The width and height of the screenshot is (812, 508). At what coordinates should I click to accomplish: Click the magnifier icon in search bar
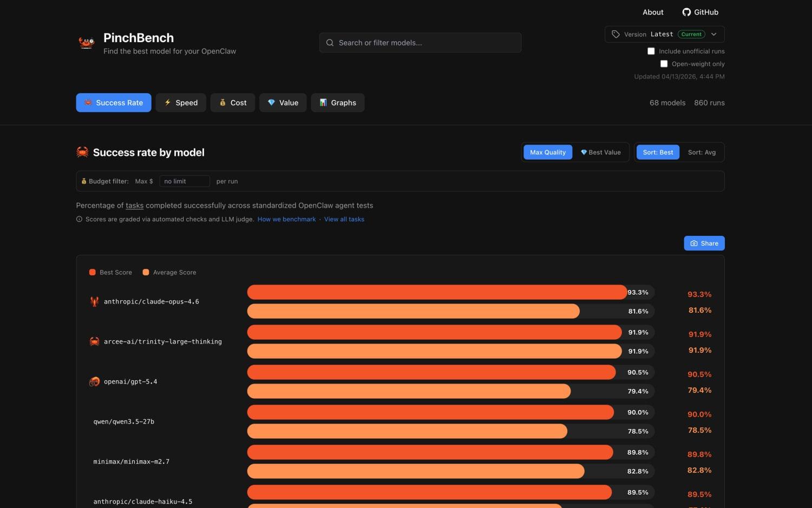click(x=330, y=43)
